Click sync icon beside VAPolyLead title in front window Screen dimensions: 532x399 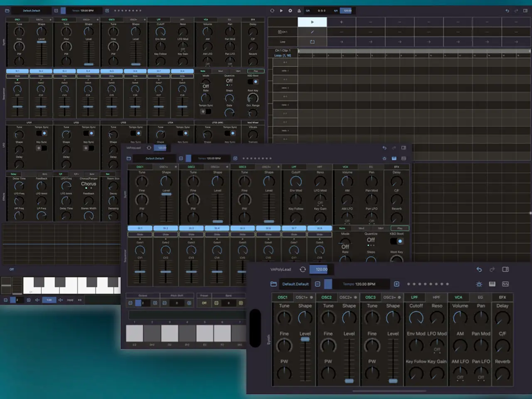click(x=303, y=269)
